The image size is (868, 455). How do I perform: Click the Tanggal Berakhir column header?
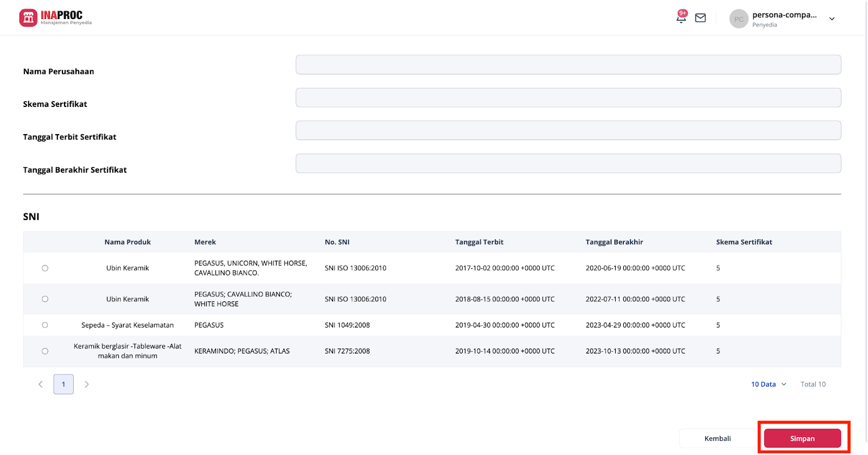pyautogui.click(x=614, y=242)
